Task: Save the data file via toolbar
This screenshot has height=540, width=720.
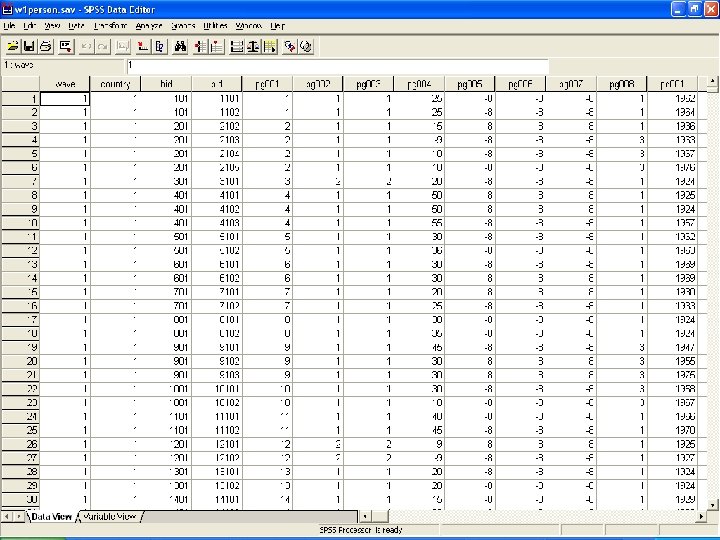Action: pyautogui.click(x=29, y=46)
